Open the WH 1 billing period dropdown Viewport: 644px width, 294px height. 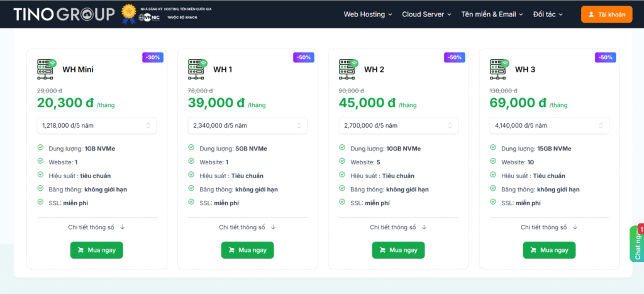[x=248, y=125]
